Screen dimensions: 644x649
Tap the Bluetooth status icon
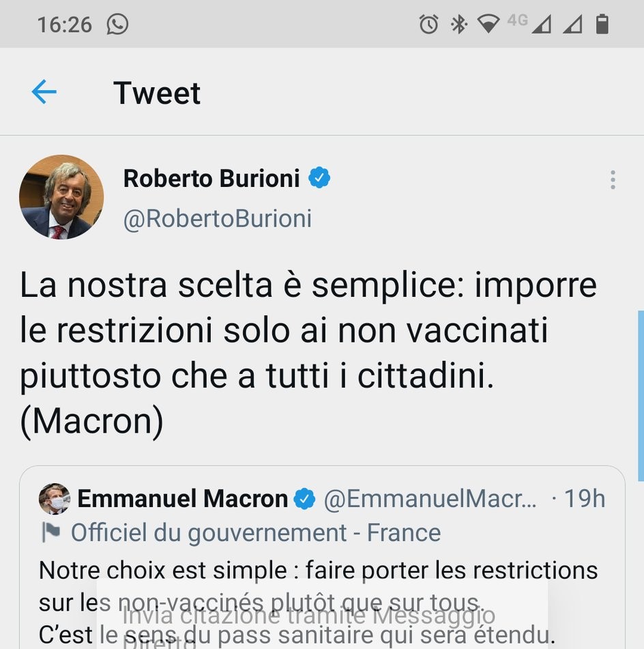tap(458, 25)
